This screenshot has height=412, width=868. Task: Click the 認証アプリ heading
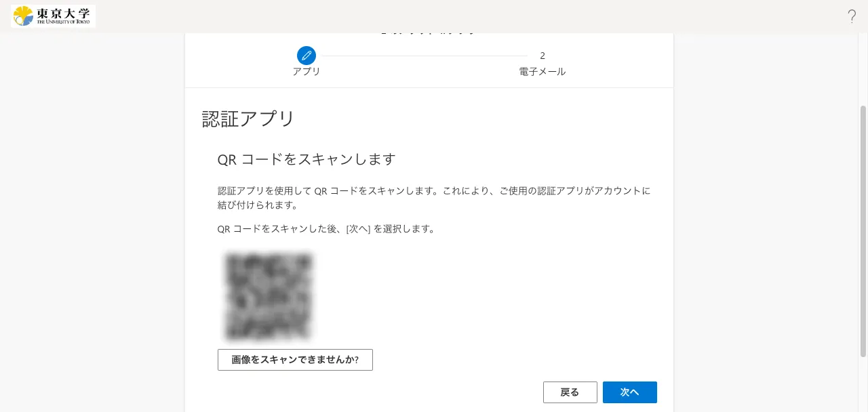coord(248,119)
